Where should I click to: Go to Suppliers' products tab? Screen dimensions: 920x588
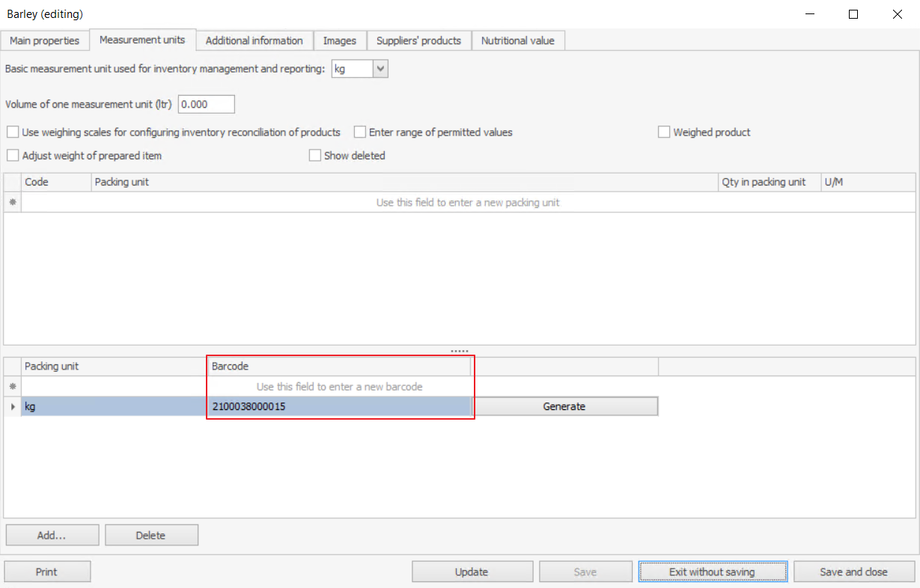(x=418, y=40)
